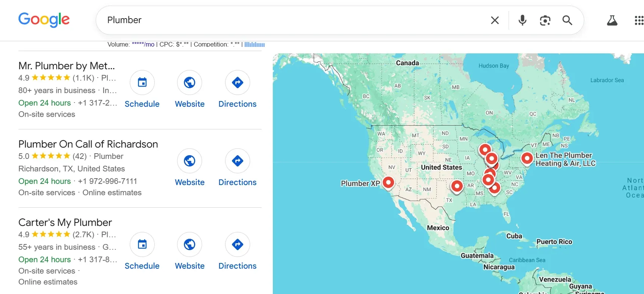This screenshot has width=644, height=294.
Task: Click 'Caribbean Sea' label on map
Action: [527, 260]
